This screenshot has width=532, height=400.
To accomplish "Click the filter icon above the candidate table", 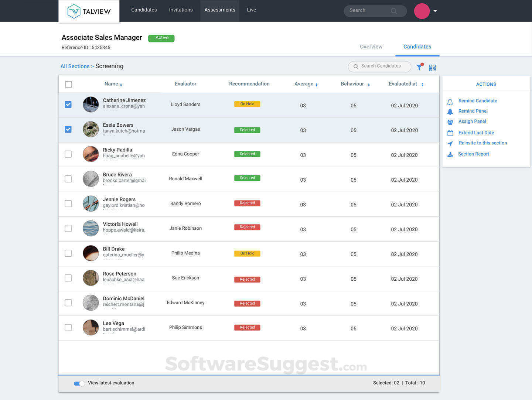I will 419,67.
